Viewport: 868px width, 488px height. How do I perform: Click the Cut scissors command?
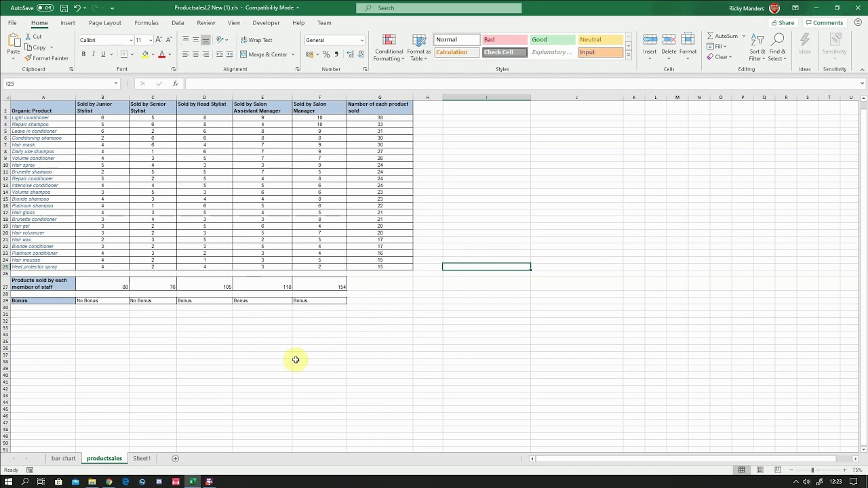pos(34,37)
